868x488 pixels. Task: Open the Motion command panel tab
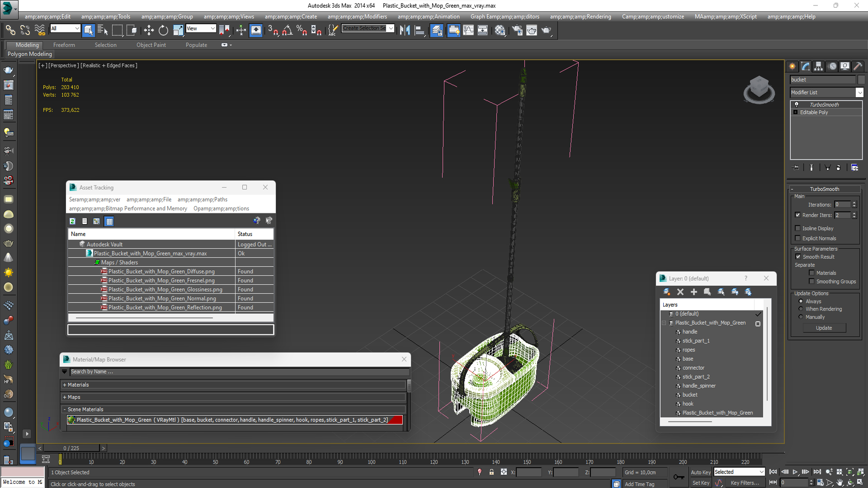coord(832,66)
